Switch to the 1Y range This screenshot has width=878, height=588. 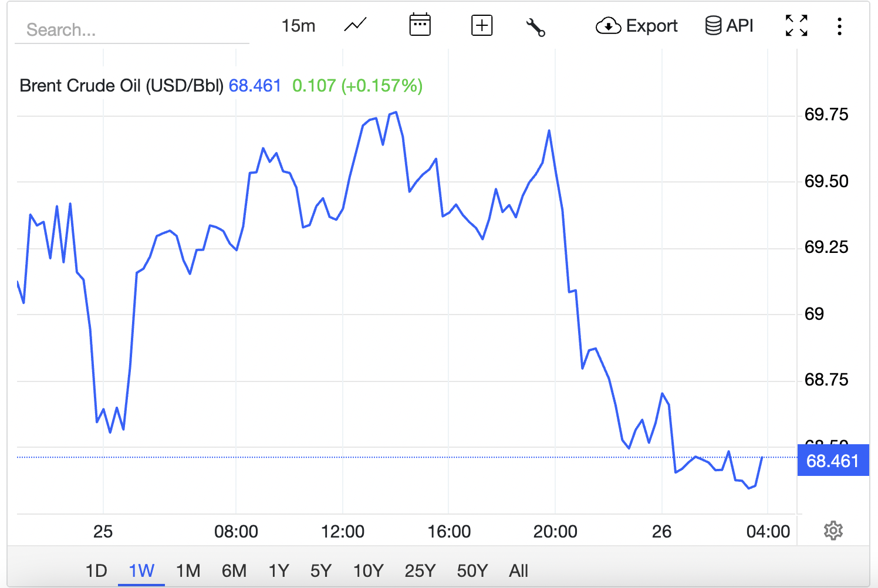[x=279, y=570]
